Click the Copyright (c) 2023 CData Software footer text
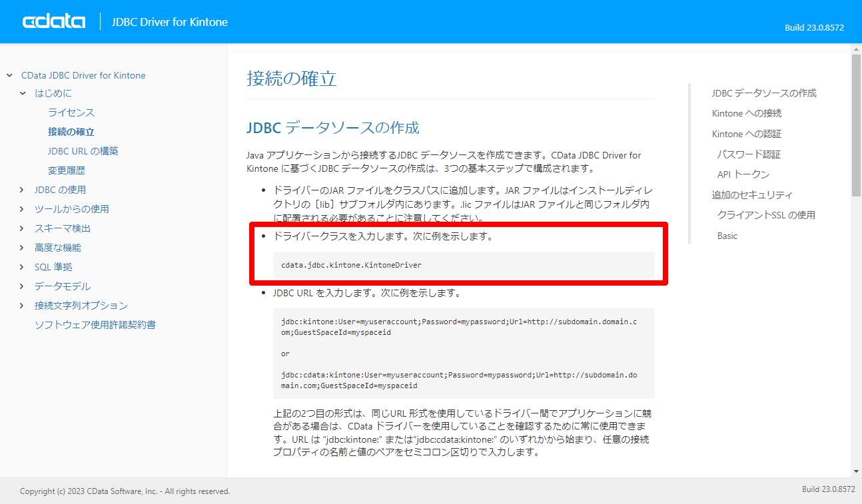This screenshot has width=862, height=504. pyautogui.click(x=125, y=491)
